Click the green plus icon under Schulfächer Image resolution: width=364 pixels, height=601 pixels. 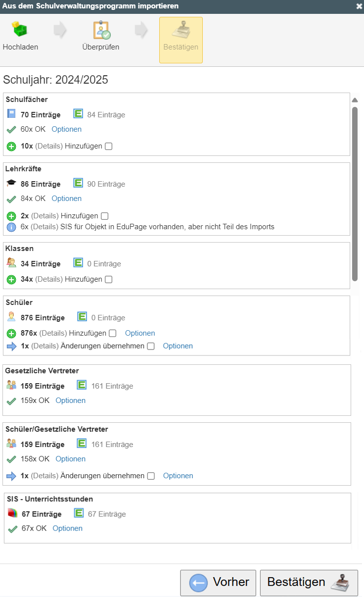coord(11,147)
